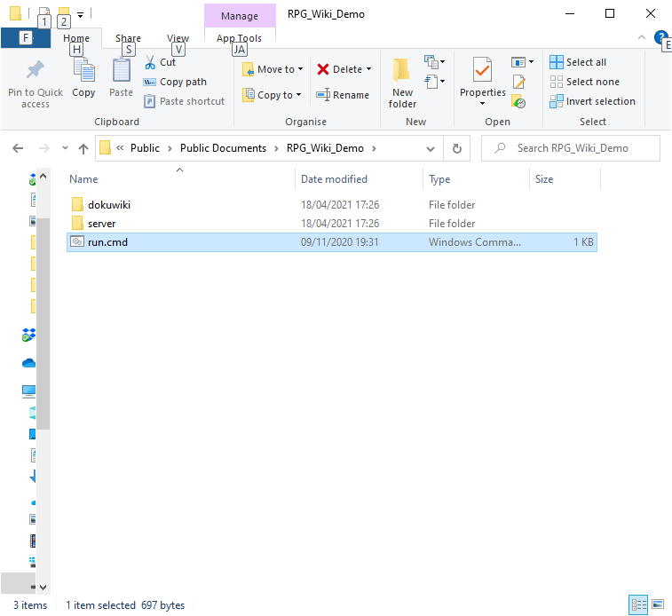
Task: Switch to Details view in the status bar
Action: point(638,604)
